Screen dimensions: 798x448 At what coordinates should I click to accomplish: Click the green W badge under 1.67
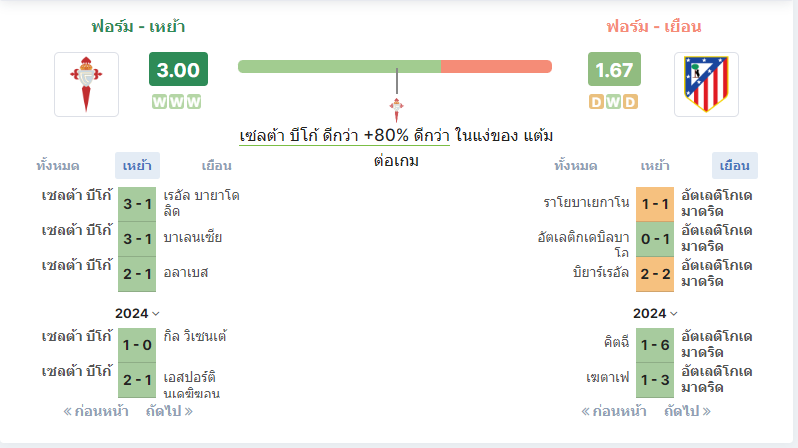tap(613, 102)
